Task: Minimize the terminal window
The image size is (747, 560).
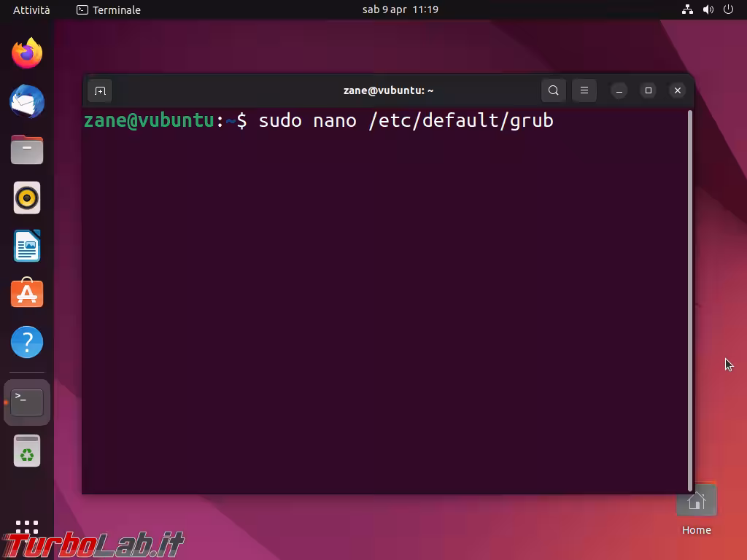Action: click(x=619, y=90)
